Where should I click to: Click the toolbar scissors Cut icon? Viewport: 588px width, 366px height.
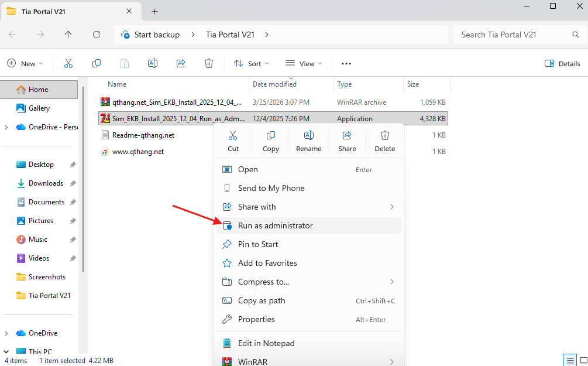(x=68, y=63)
